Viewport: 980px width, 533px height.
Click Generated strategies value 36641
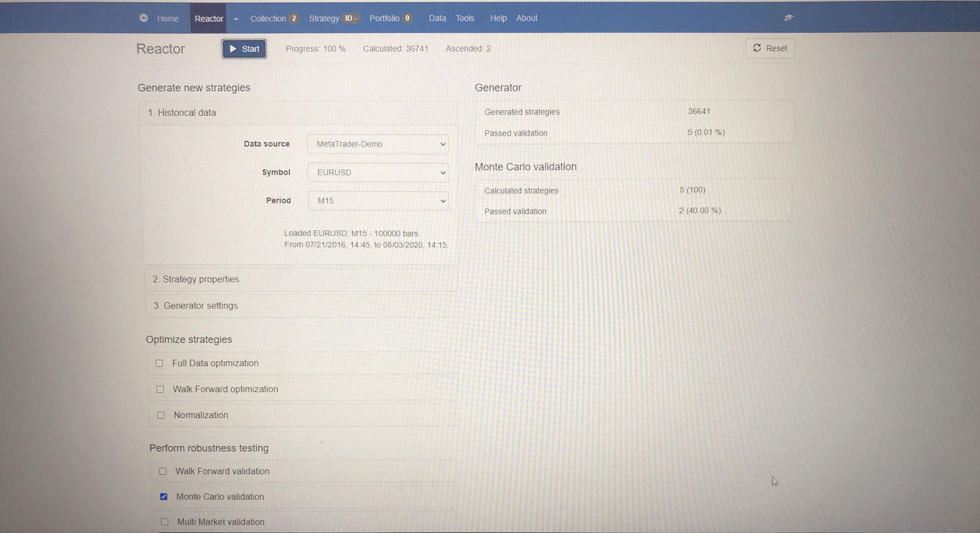click(699, 111)
